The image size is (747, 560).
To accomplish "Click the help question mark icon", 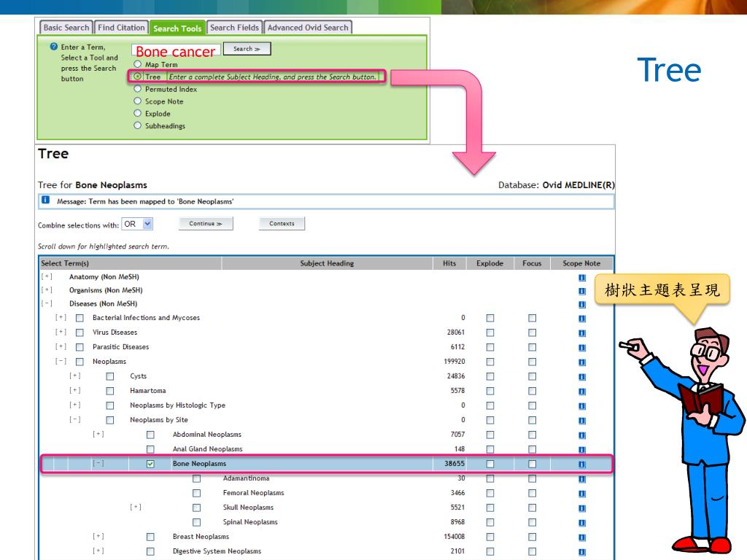I will point(53,47).
